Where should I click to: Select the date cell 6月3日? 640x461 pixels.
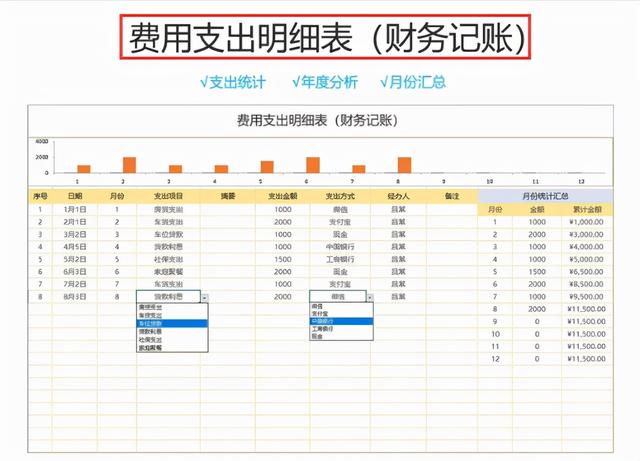[x=75, y=272]
